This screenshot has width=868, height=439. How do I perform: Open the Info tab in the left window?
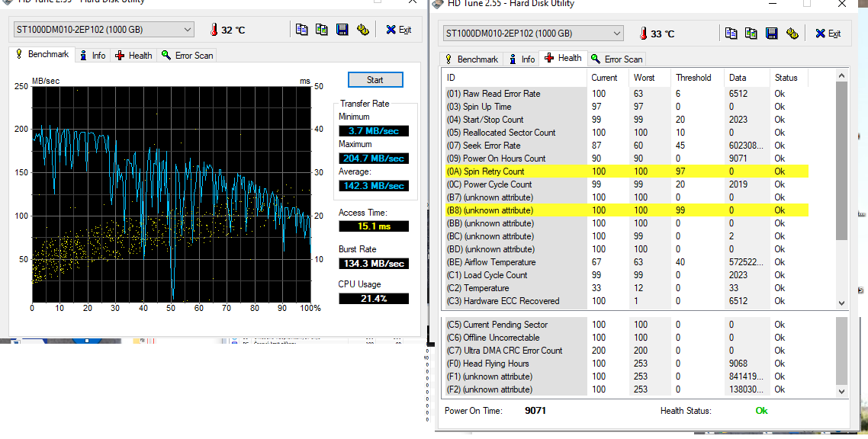point(92,56)
